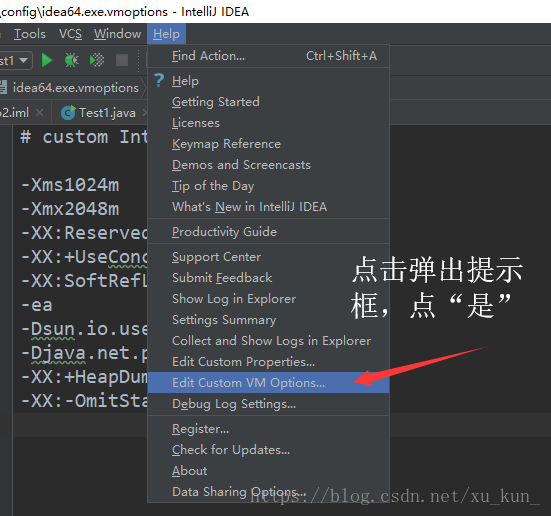Open Data Sharing Options...
This screenshot has width=551, height=516.
point(268,492)
